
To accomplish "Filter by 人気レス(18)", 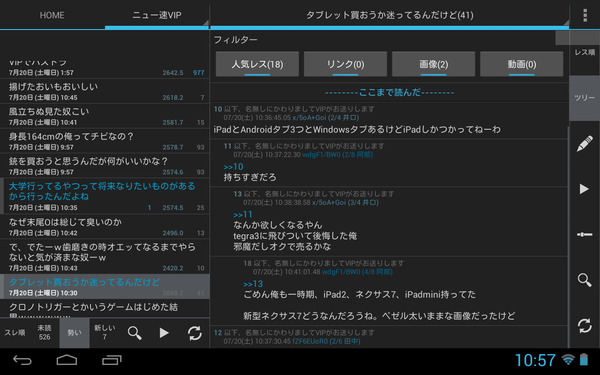I will [257, 64].
